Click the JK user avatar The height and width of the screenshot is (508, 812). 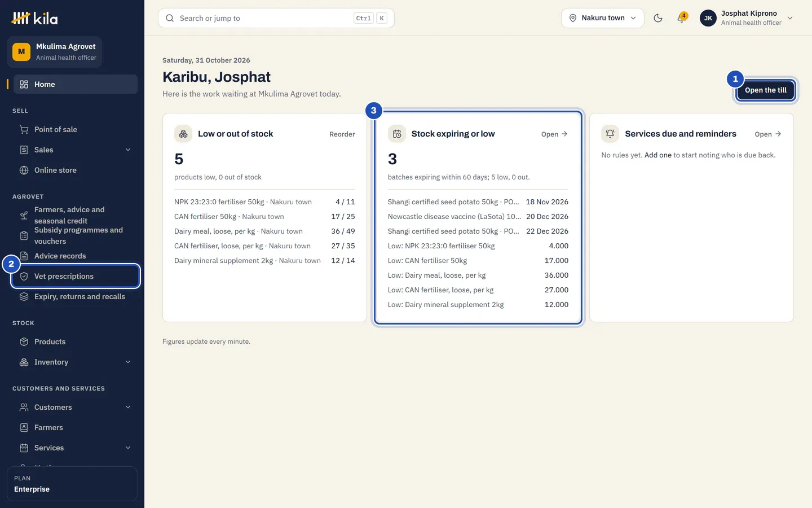pyautogui.click(x=708, y=18)
